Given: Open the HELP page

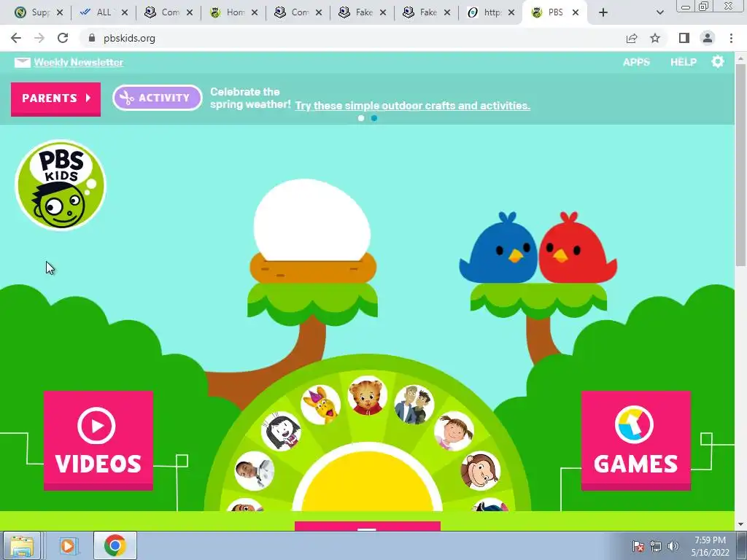Looking at the screenshot, I should [x=683, y=62].
